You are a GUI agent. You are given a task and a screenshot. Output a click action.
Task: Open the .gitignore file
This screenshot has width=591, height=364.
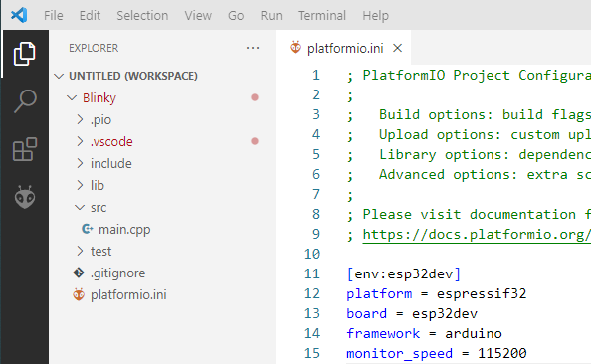pos(117,273)
